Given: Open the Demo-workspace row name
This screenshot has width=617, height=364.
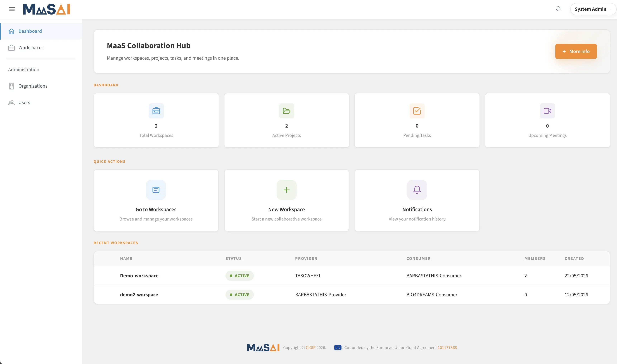Looking at the screenshot, I should [x=139, y=276].
